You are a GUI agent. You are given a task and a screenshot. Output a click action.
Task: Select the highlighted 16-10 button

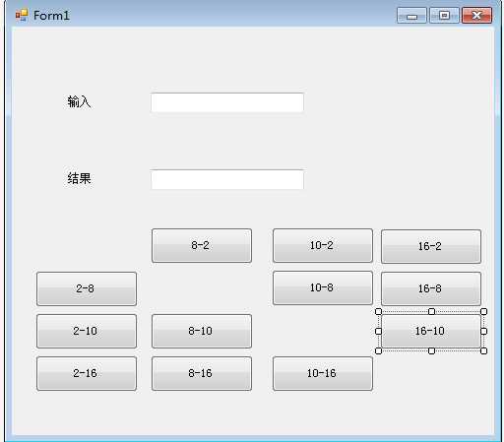click(431, 331)
